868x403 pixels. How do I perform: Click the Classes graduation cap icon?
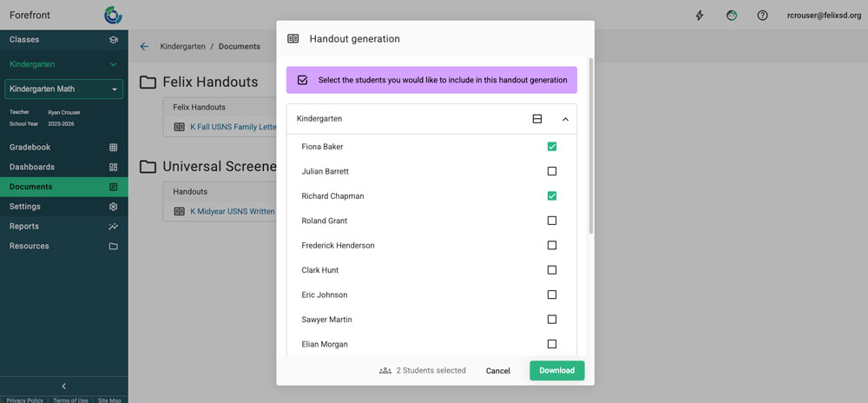point(113,40)
